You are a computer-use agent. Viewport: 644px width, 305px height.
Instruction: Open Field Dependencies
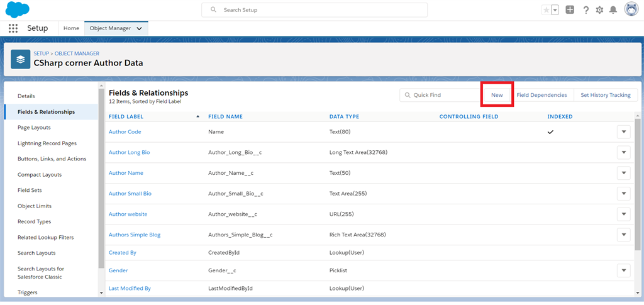tap(541, 95)
